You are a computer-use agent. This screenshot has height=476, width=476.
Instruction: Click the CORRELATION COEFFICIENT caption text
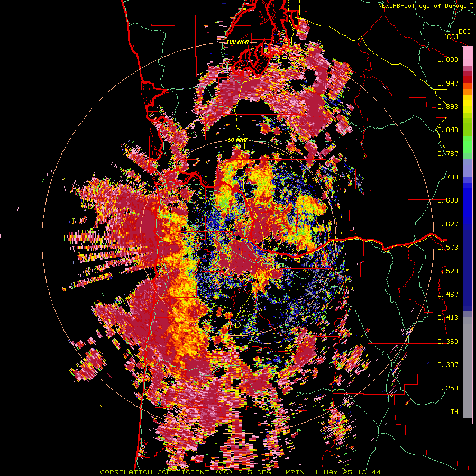pos(154,472)
